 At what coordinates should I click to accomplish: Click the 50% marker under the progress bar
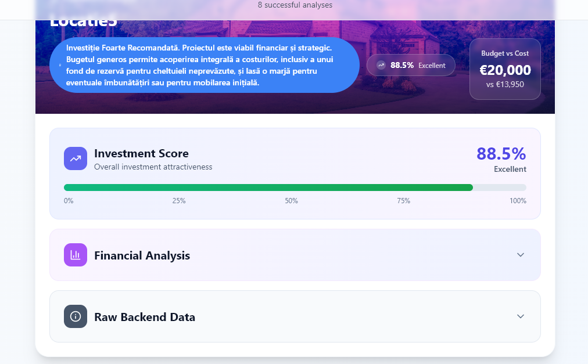click(x=291, y=201)
